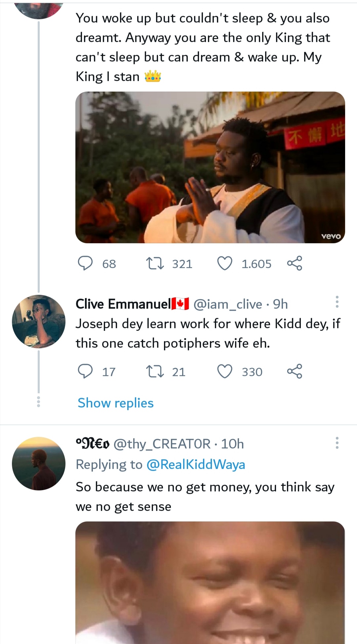Reply to the King stan tweet
Screen dimensions: 357x644
tap(85, 264)
